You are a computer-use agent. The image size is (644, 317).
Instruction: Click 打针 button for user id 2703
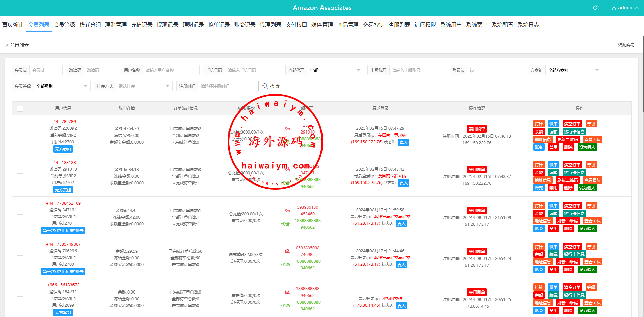(x=539, y=124)
